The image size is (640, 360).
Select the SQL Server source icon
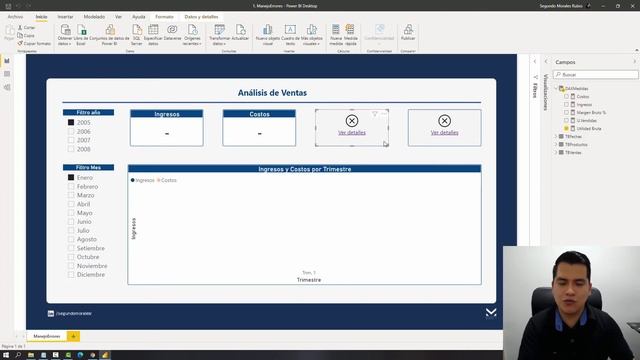coord(137,30)
